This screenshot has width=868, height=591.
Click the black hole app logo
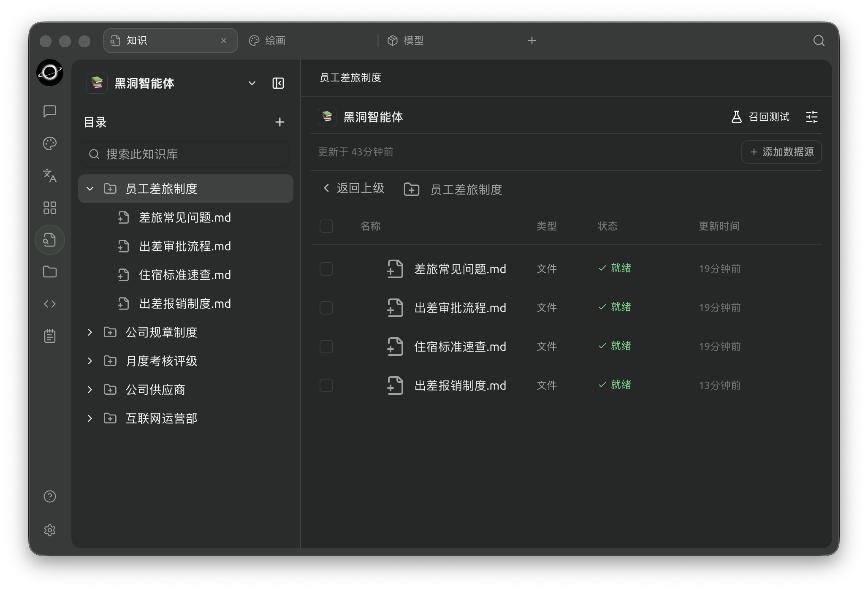tap(50, 73)
